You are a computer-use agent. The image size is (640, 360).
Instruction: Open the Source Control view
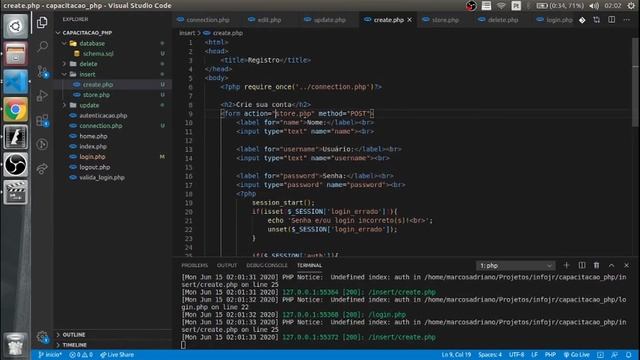click(42, 71)
